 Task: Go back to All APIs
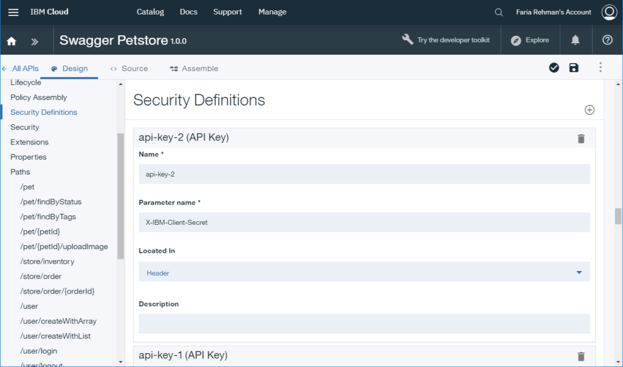[x=20, y=69]
